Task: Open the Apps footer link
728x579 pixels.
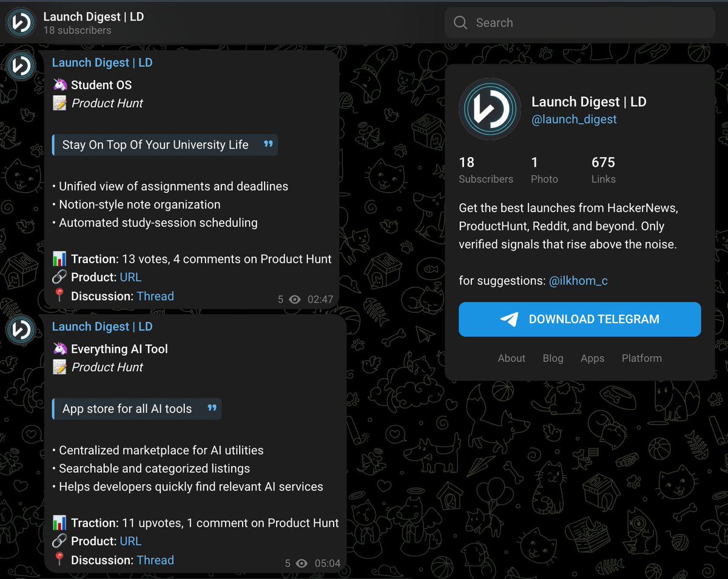Action: 592,358
